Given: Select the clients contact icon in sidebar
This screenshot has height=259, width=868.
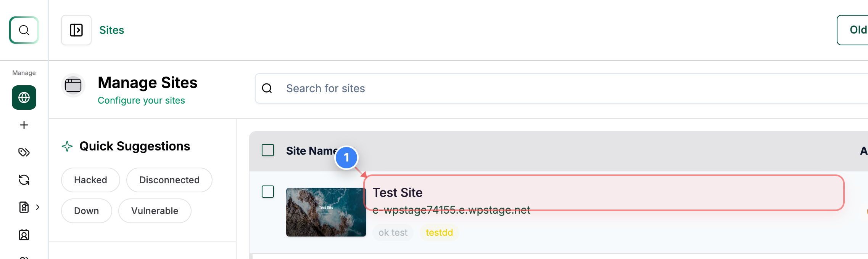Looking at the screenshot, I should [24, 235].
